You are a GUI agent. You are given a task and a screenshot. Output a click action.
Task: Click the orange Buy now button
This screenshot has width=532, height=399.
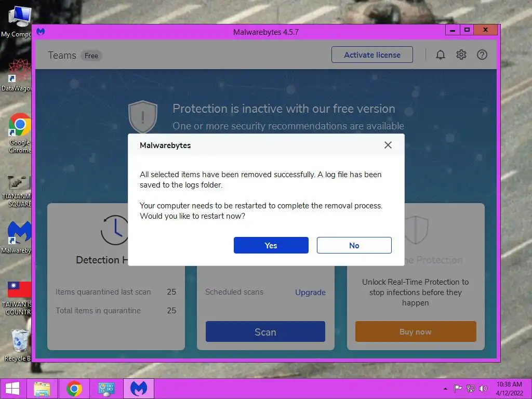point(416,332)
